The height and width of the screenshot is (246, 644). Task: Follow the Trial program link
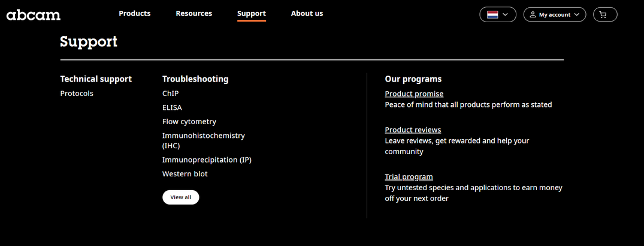tap(409, 177)
